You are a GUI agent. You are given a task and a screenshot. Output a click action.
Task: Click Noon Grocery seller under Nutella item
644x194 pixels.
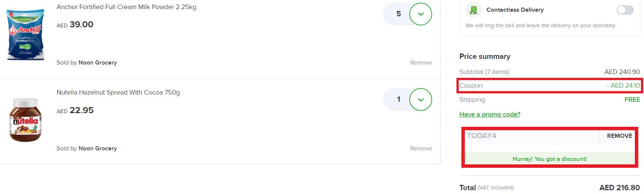pyautogui.click(x=97, y=148)
